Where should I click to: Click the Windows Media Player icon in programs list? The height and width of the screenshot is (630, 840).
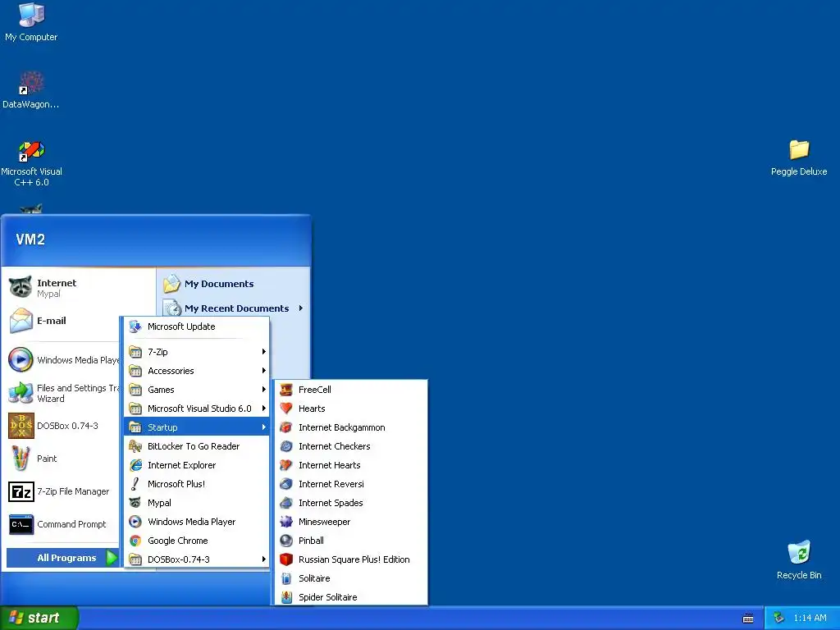click(x=135, y=521)
